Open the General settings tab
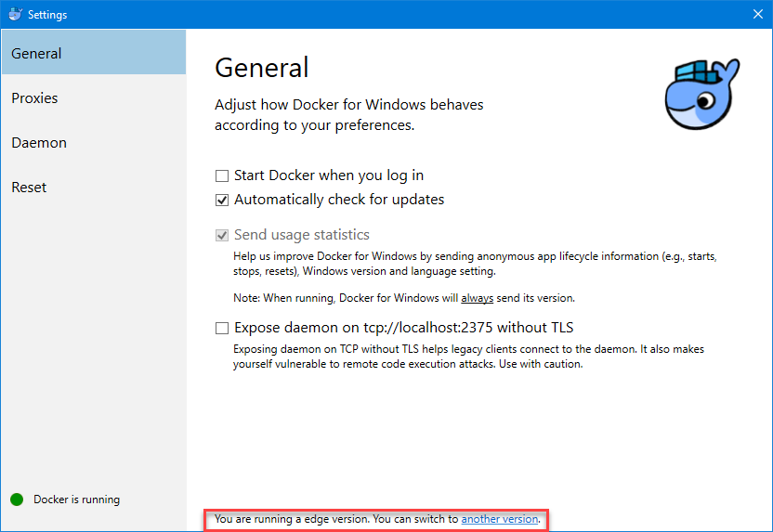The height and width of the screenshot is (532, 773). click(x=94, y=52)
